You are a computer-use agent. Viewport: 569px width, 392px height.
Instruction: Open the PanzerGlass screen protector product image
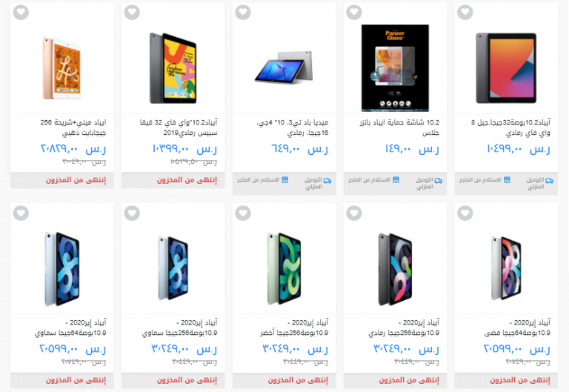395,68
